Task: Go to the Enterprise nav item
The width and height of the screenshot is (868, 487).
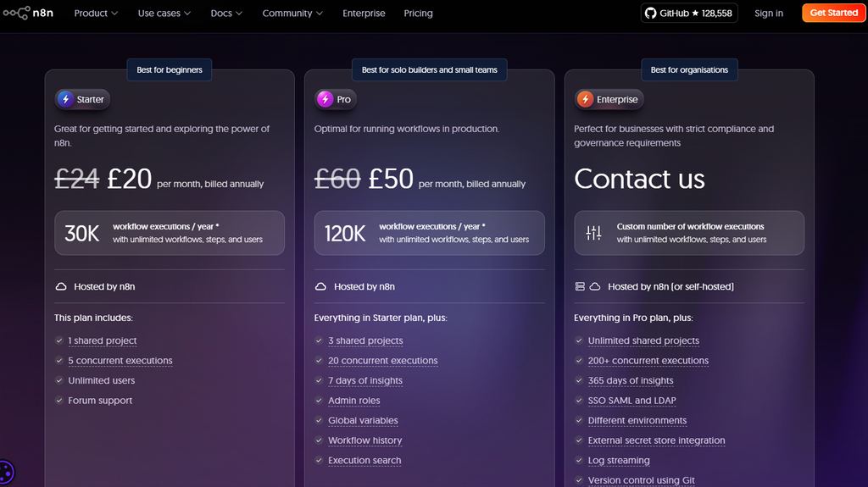Action: [x=364, y=14]
